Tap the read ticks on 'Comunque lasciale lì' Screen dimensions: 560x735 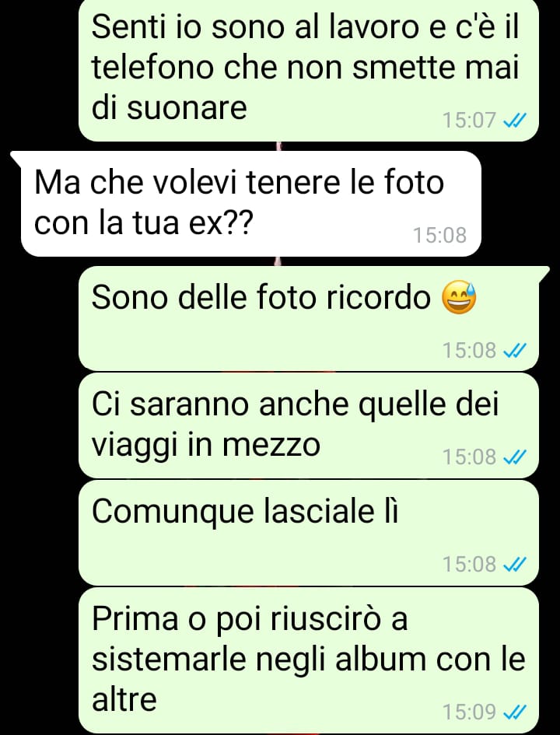(514, 564)
